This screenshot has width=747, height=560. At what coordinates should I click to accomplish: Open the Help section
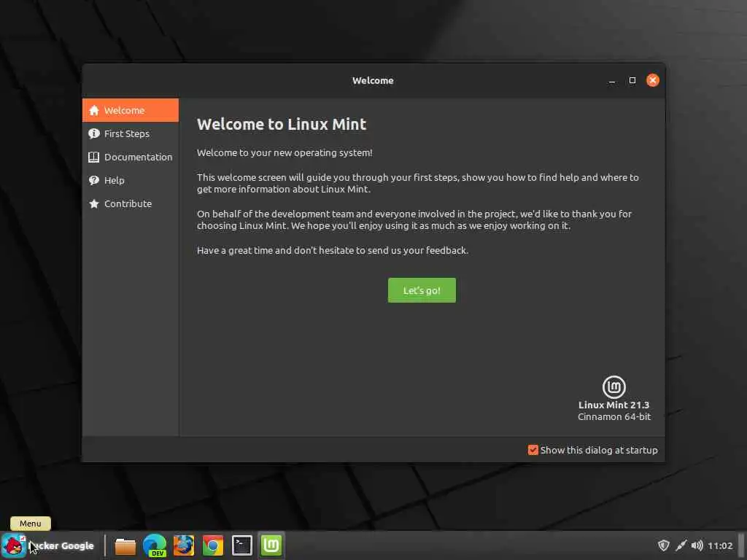131,181
